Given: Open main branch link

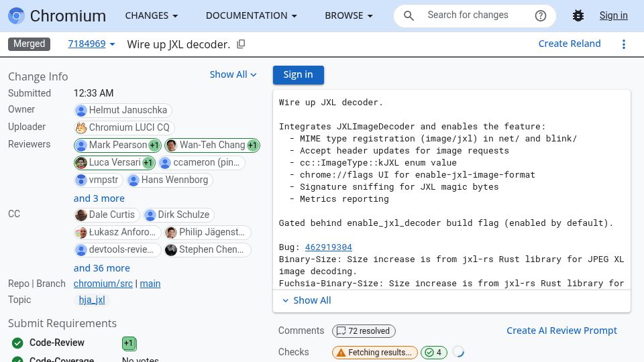Looking at the screenshot, I should (150, 284).
